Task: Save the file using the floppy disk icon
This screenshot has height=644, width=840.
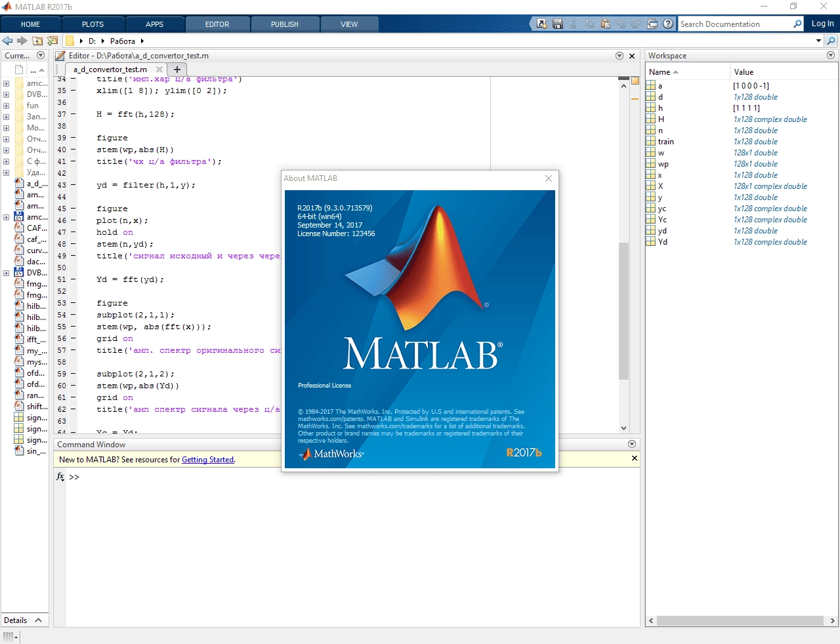Action: [x=558, y=24]
